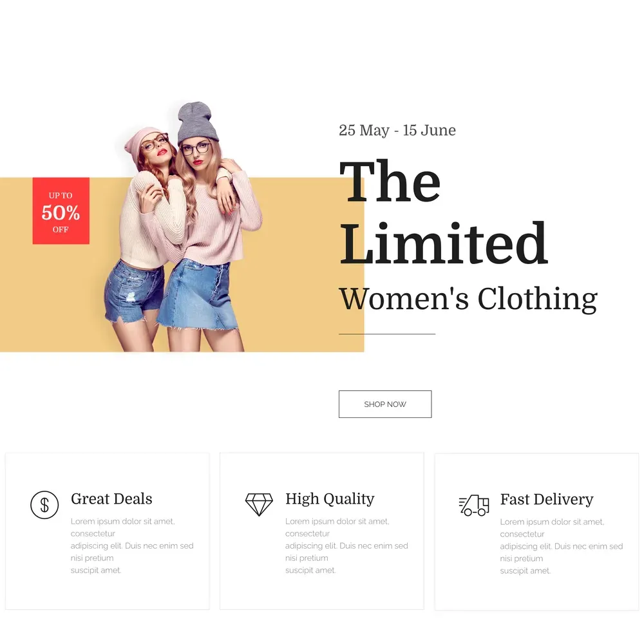Open the Fast Delivery heading
The image size is (644, 644).
pyautogui.click(x=547, y=500)
